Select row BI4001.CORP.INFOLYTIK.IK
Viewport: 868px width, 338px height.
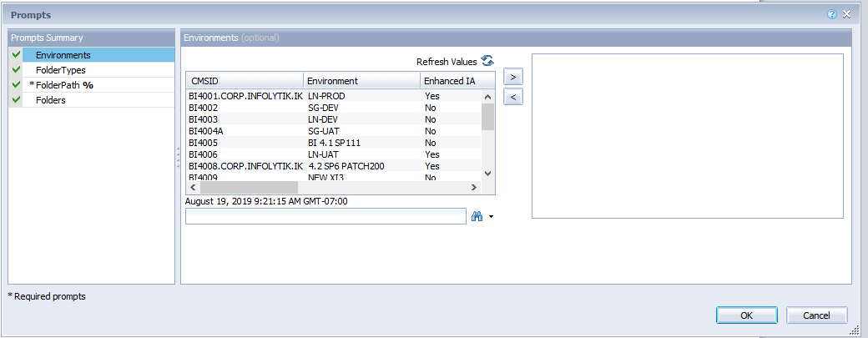(x=334, y=96)
